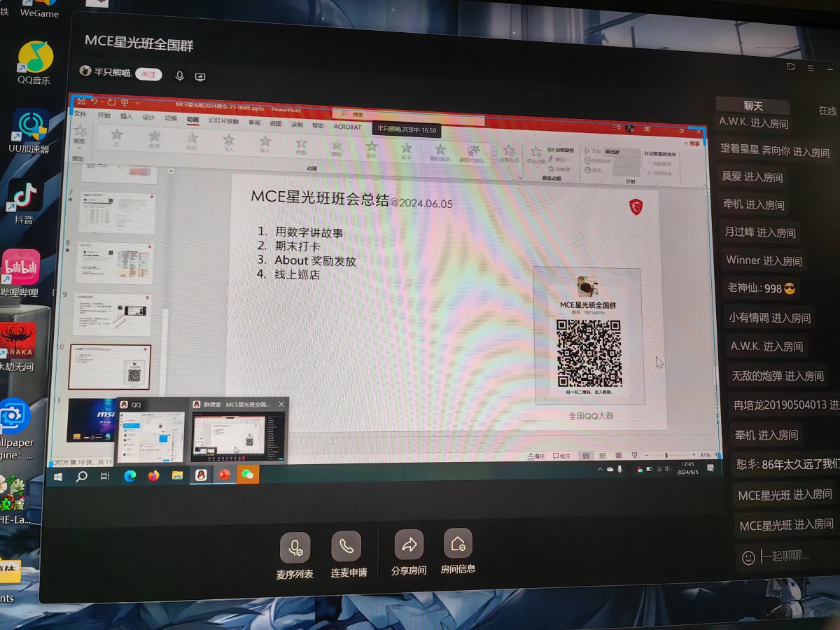Close the 群课堂 taskbar preview
Viewport: 840px width, 630px height.
[281, 405]
